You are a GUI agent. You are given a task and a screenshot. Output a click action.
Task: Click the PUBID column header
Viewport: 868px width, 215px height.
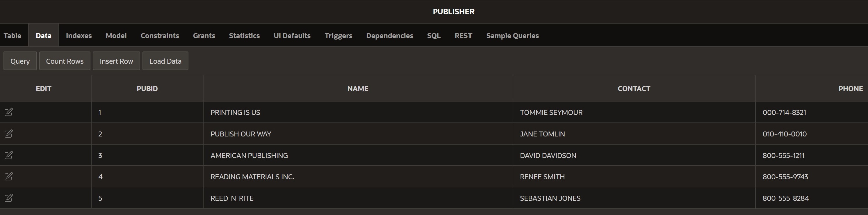click(x=147, y=89)
